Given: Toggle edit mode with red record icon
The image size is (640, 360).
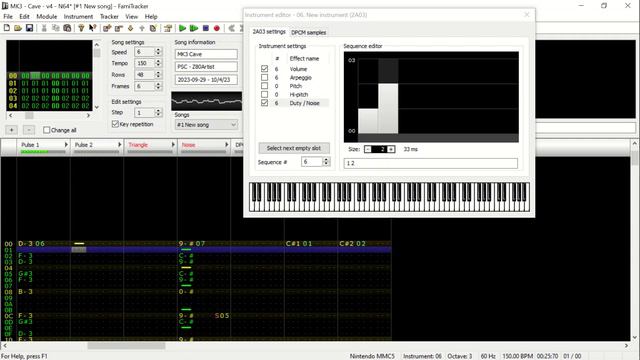Looking at the screenshot, I should (217, 28).
